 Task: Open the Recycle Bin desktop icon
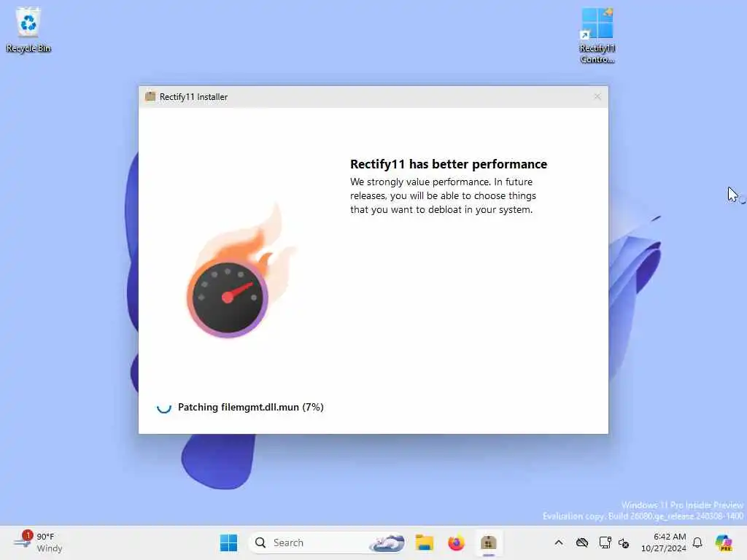28,30
